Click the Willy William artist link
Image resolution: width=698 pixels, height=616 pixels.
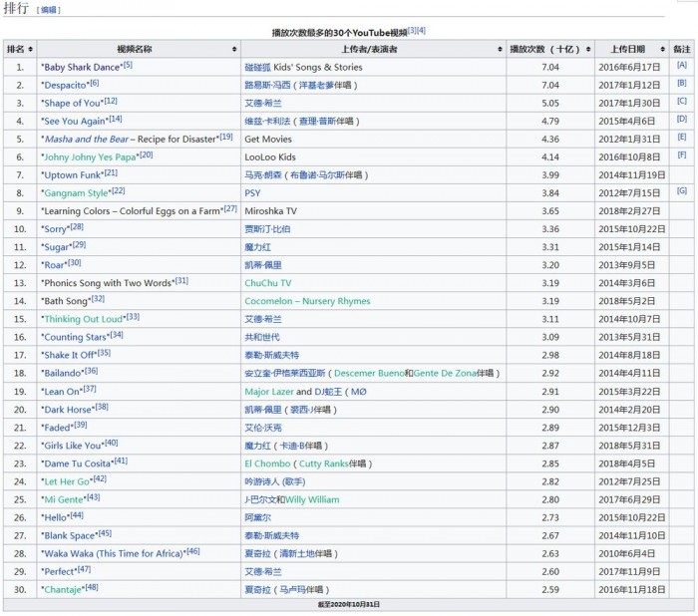(312, 499)
